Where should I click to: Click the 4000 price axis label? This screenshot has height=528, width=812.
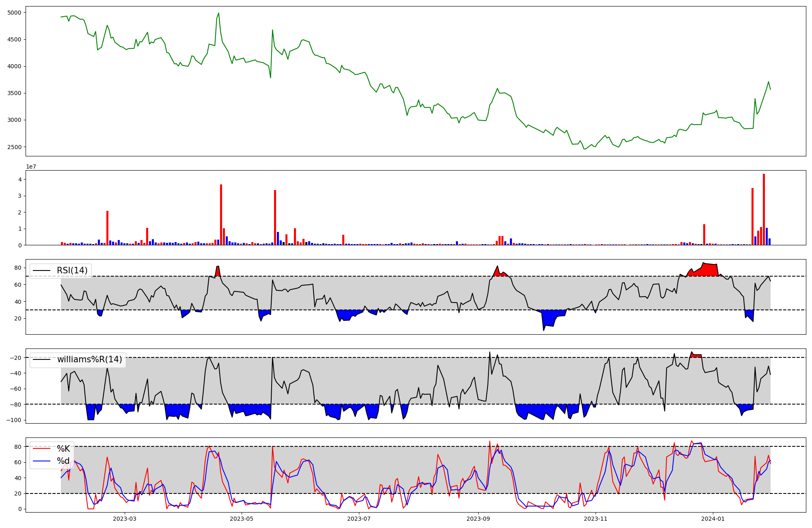[14, 66]
